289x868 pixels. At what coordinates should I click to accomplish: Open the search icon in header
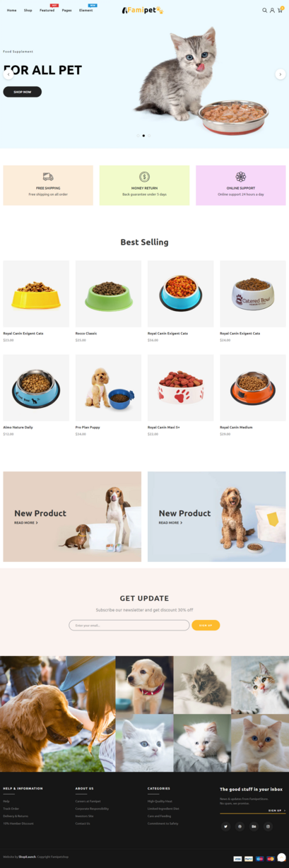coord(265,11)
